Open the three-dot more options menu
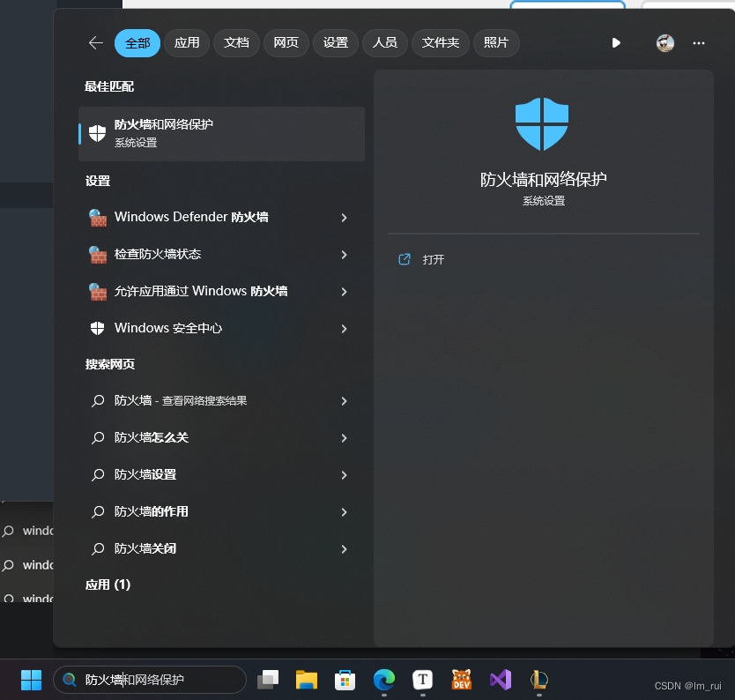 point(699,43)
